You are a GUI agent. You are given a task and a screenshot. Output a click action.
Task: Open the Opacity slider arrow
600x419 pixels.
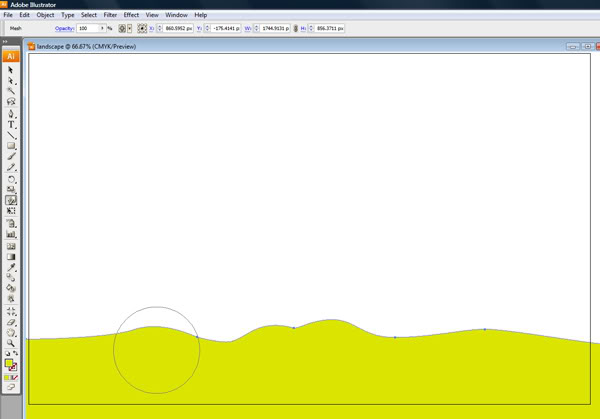pyautogui.click(x=102, y=28)
